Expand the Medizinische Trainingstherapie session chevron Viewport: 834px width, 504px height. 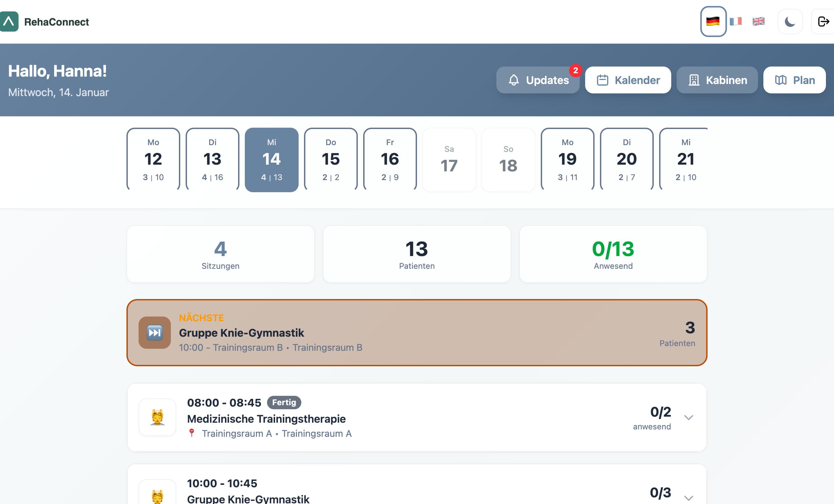688,417
